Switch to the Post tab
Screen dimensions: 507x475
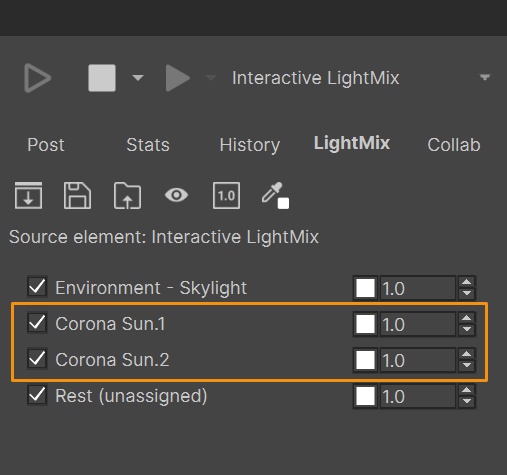46,145
